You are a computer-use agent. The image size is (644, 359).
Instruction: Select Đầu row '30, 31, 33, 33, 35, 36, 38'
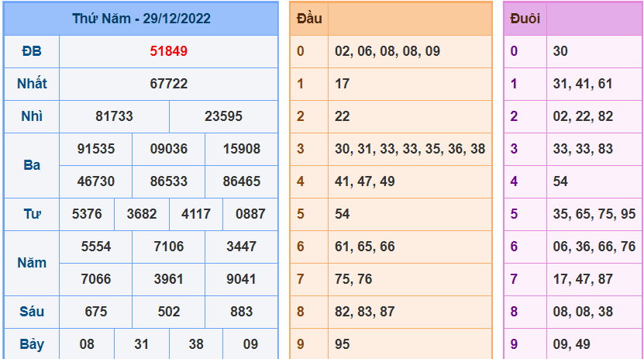click(x=410, y=149)
